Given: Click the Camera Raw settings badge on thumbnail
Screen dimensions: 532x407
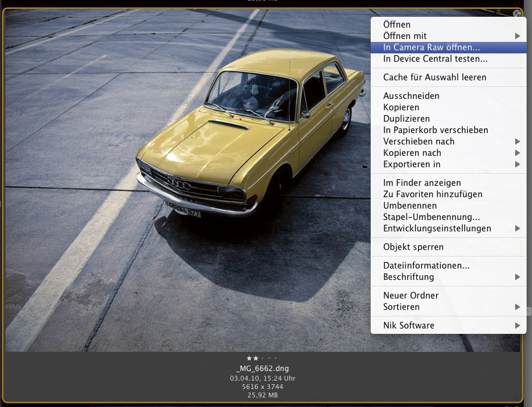Looking at the screenshot, I should pos(516,14).
